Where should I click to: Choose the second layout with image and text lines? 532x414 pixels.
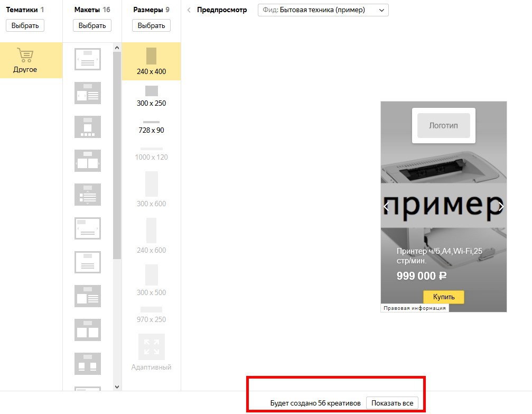click(x=88, y=93)
